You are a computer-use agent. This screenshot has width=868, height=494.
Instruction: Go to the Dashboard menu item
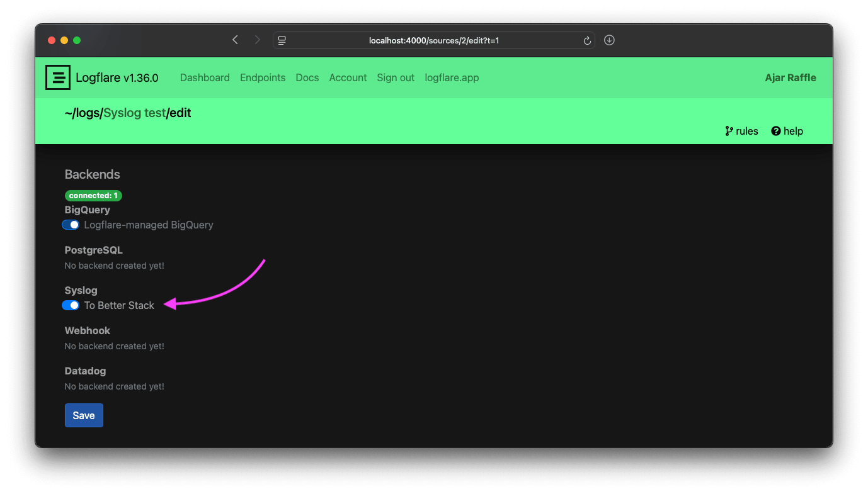coord(205,77)
